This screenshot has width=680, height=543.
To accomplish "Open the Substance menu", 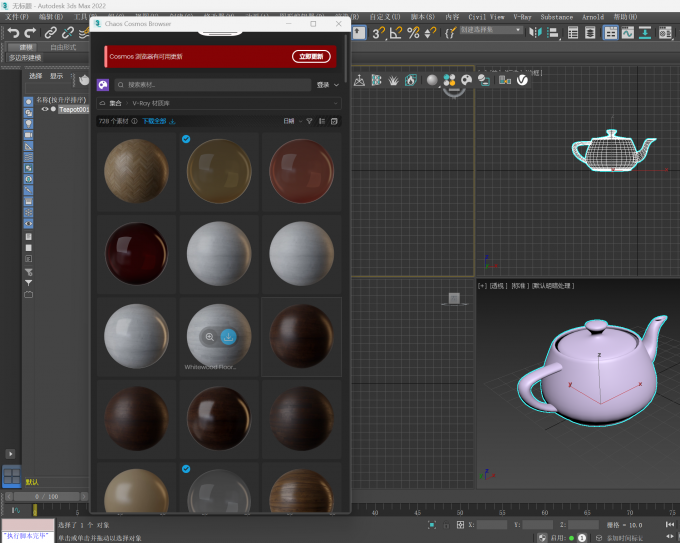I will click(556, 17).
